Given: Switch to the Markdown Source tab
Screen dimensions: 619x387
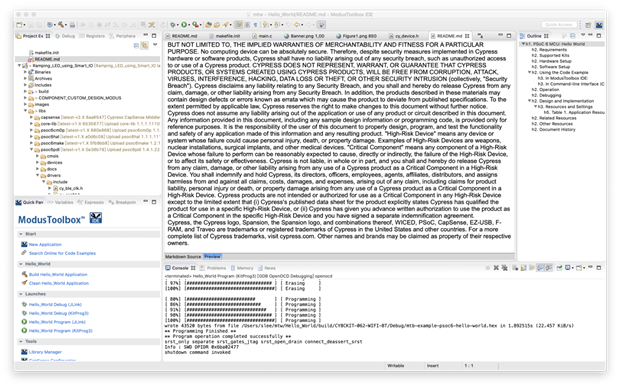Looking at the screenshot, I should 183,257.
